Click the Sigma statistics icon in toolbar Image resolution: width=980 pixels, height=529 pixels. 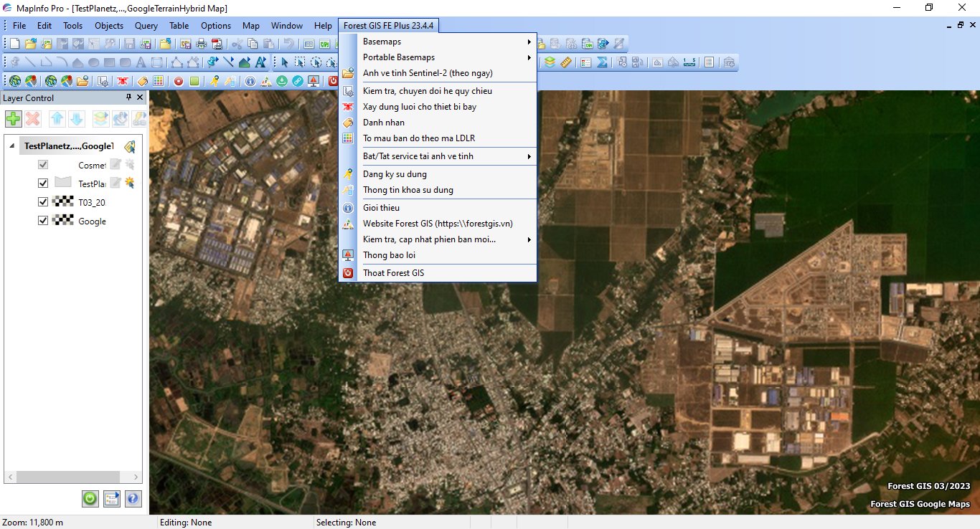603,62
